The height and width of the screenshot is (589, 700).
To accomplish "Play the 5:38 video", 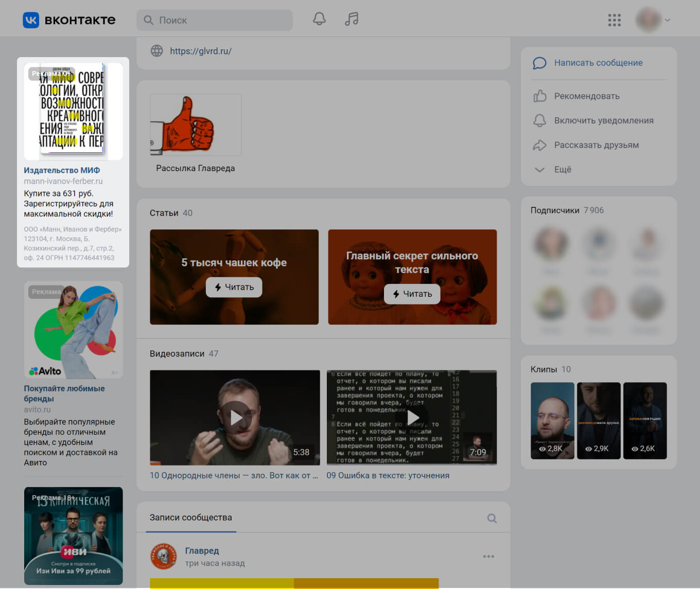I will (235, 417).
